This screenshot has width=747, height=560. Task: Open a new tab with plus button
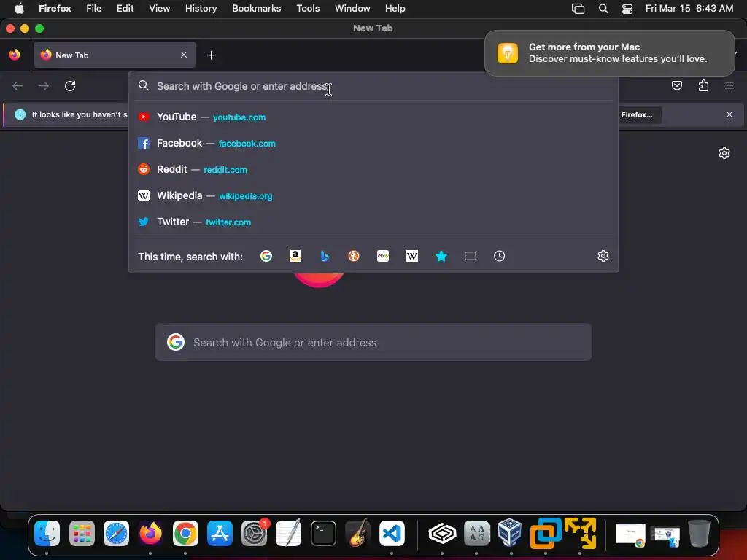[x=211, y=55]
